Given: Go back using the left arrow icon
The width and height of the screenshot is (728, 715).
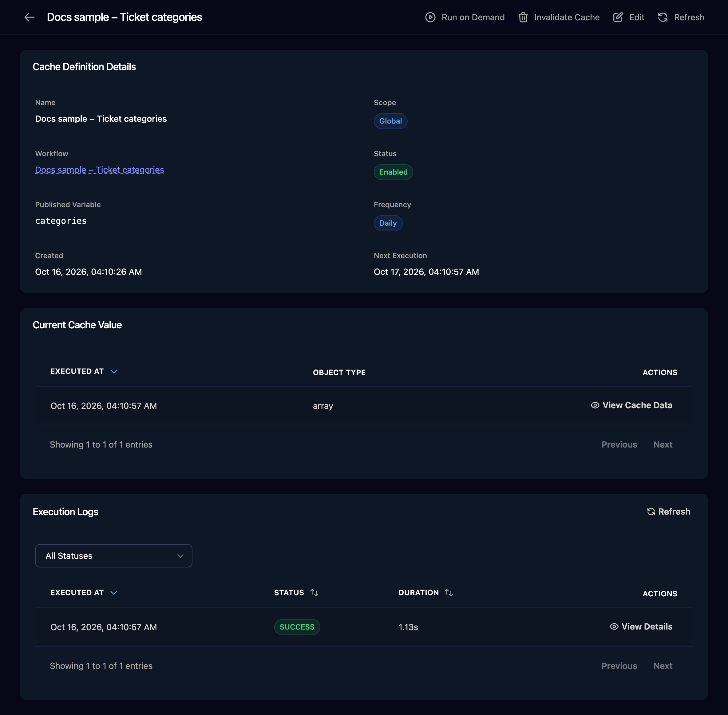Looking at the screenshot, I should pos(29,17).
